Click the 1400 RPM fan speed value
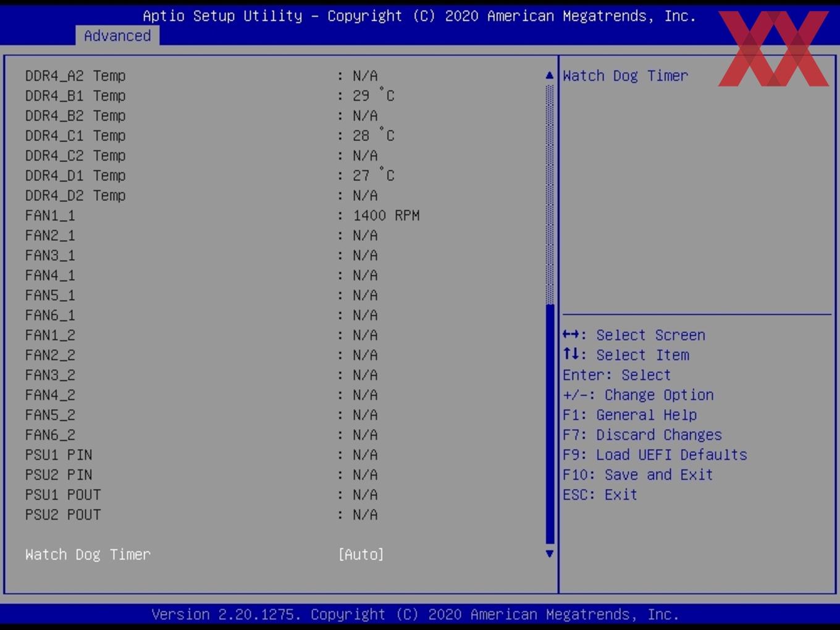Image resolution: width=840 pixels, height=630 pixels. tap(386, 216)
